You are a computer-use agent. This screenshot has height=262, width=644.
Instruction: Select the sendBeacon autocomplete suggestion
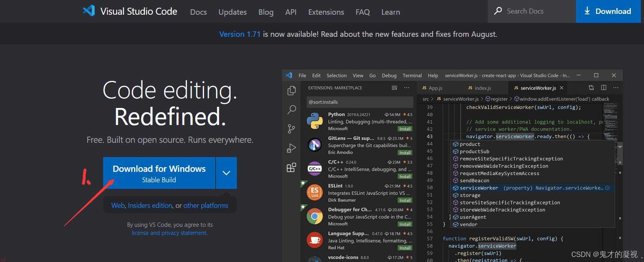(533, 180)
